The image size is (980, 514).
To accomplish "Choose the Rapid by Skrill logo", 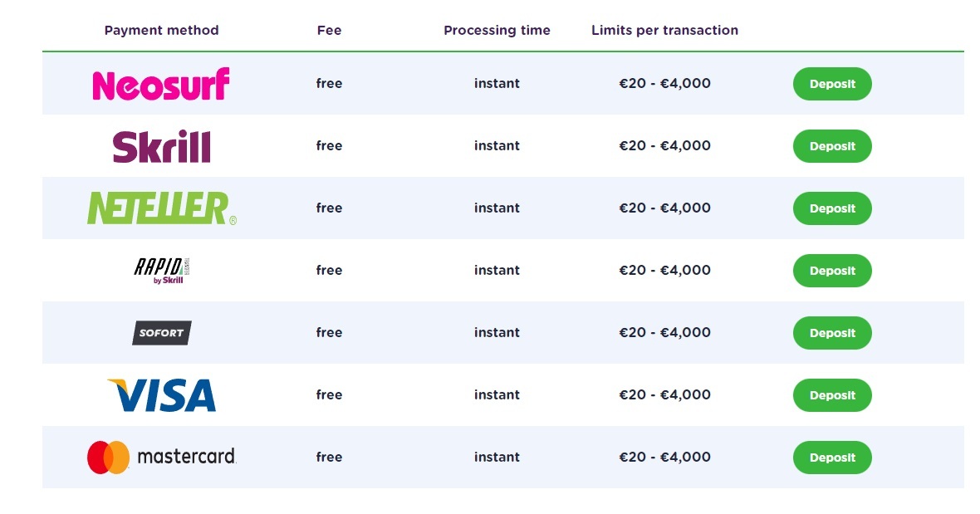I will pyautogui.click(x=161, y=271).
